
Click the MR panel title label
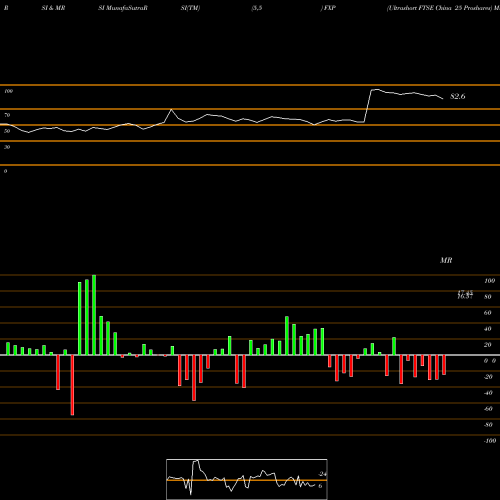click(x=446, y=260)
